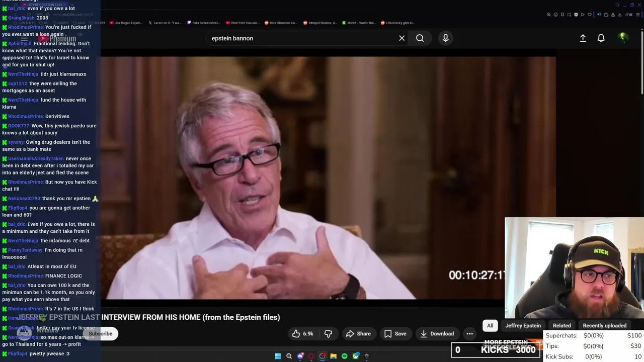Share the Epstein interview video
The width and height of the screenshot is (644, 362).
pyautogui.click(x=358, y=333)
